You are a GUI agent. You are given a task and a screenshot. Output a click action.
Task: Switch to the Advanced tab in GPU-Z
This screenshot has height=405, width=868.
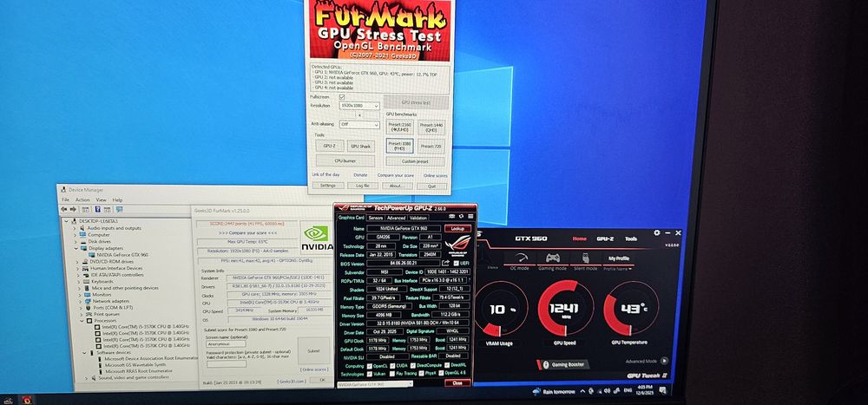point(397,218)
